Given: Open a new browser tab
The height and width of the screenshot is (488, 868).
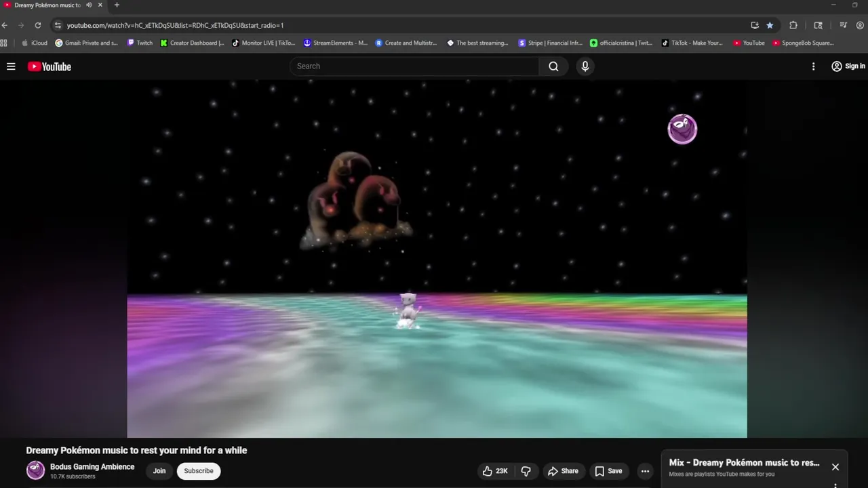Looking at the screenshot, I should (117, 5).
